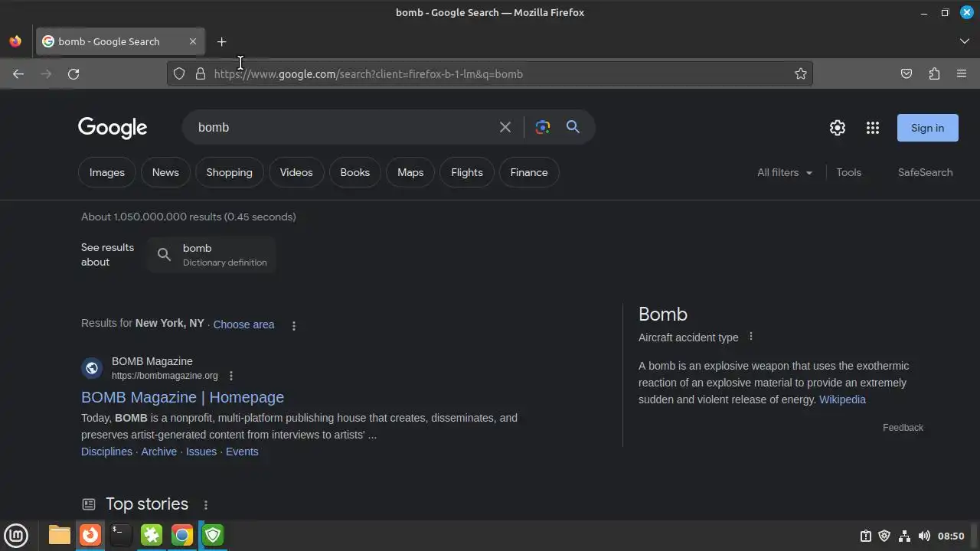
Task: Click the 08:50 clock in the panel
Action: coord(951,536)
